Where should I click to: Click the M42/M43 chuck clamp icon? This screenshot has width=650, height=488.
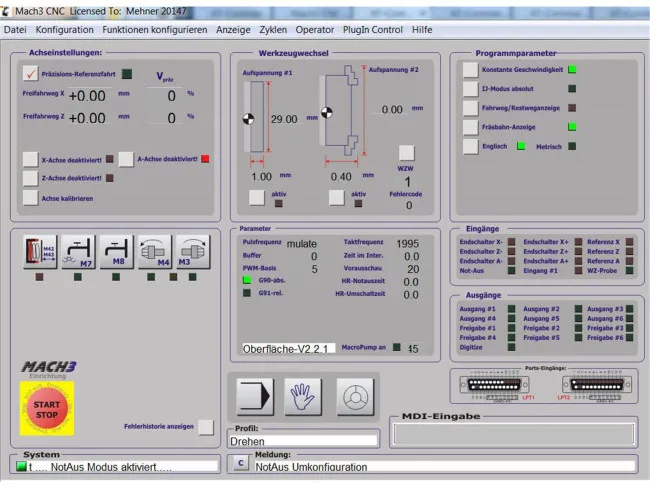coord(40,252)
